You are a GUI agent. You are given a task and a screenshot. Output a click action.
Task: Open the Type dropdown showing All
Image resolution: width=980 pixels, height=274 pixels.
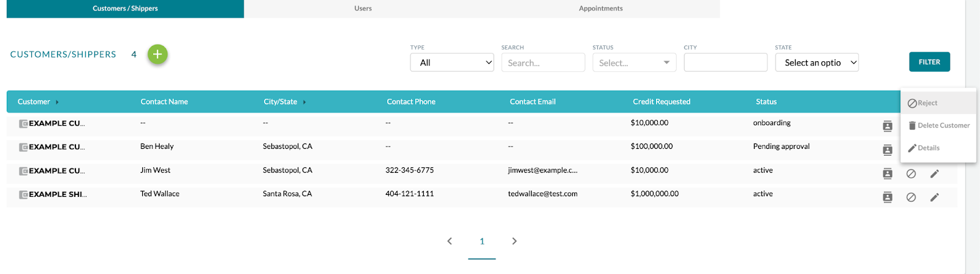tap(452, 63)
